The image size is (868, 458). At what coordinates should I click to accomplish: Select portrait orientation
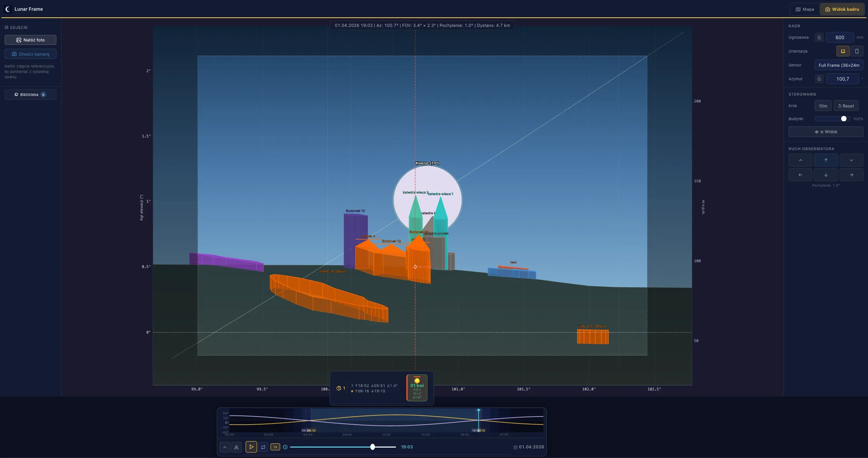[x=856, y=51]
